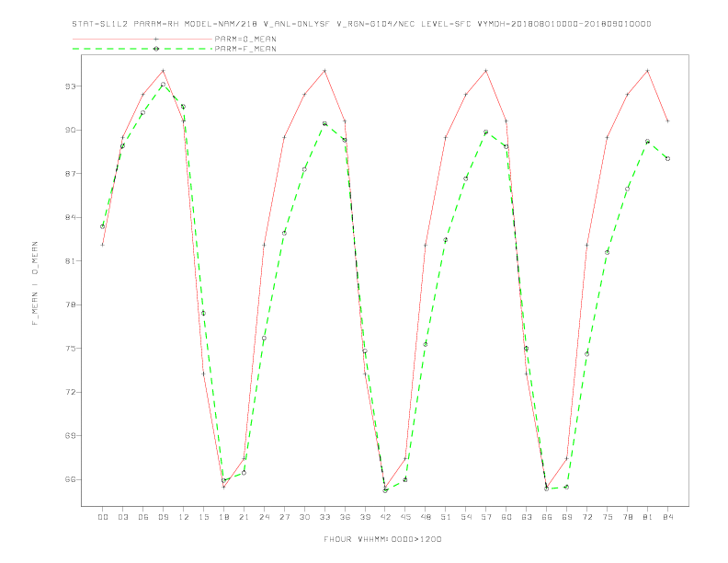Screen dimensions: 728x563
Task: Click x-axis forecast hour label 15
Action: click(x=203, y=517)
